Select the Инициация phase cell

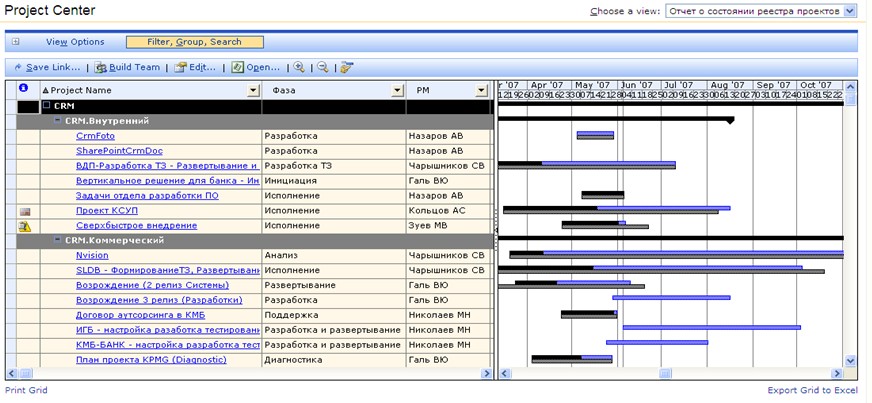(334, 181)
